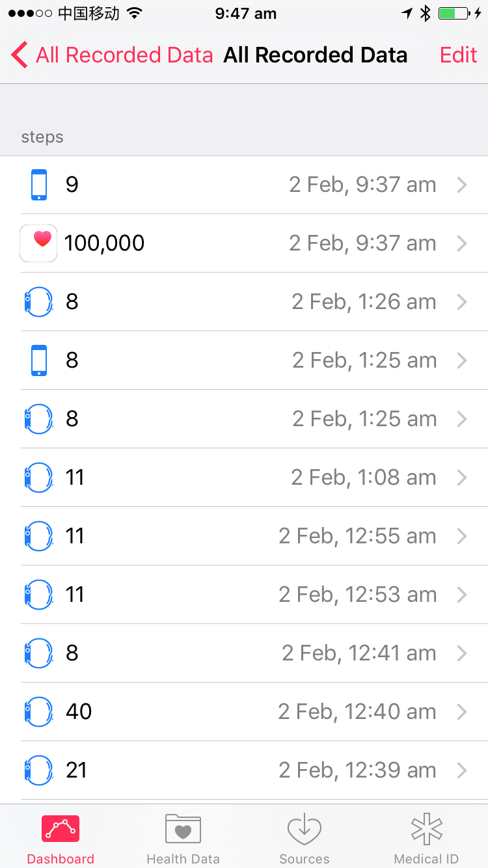The image size is (488, 868).
Task: Tap the iPhone icon on the 1:25 am entry
Action: click(39, 360)
